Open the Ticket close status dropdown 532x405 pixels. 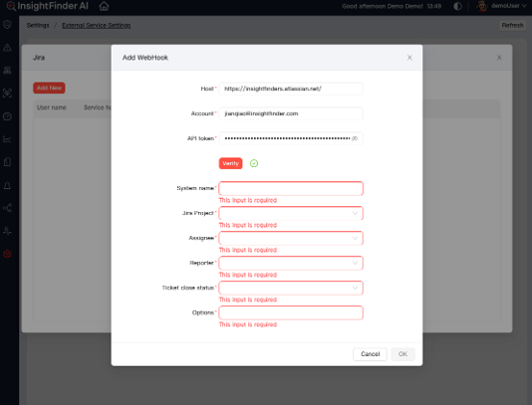tap(291, 288)
